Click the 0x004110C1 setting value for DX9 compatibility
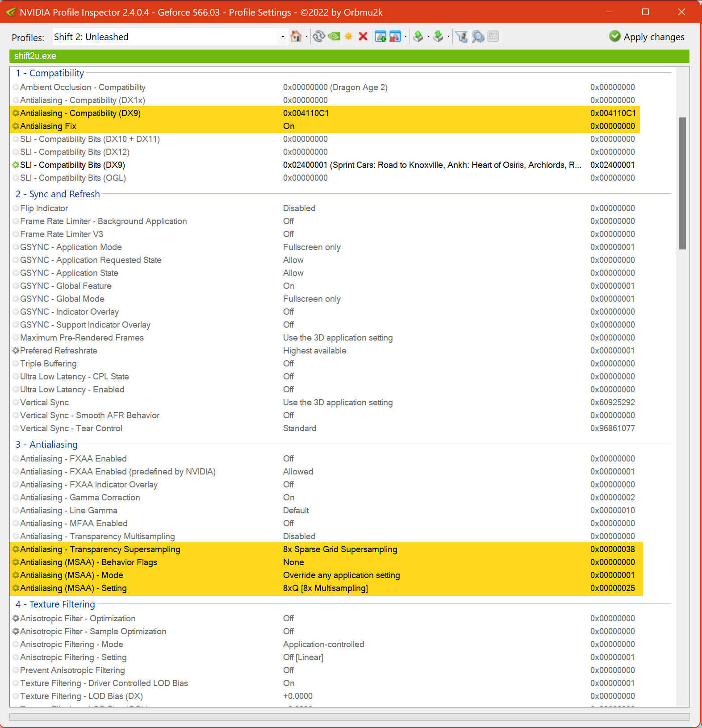The height and width of the screenshot is (728, 702). pyautogui.click(x=306, y=113)
